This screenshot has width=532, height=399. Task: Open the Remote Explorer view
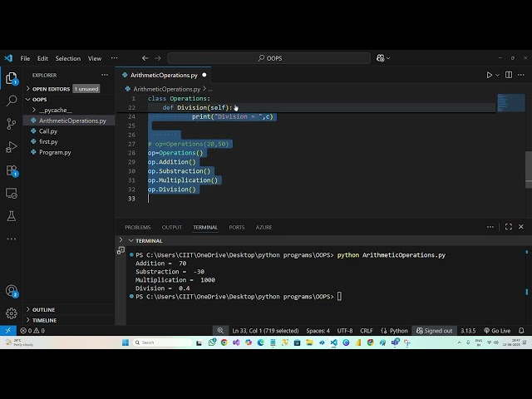pos(11,194)
